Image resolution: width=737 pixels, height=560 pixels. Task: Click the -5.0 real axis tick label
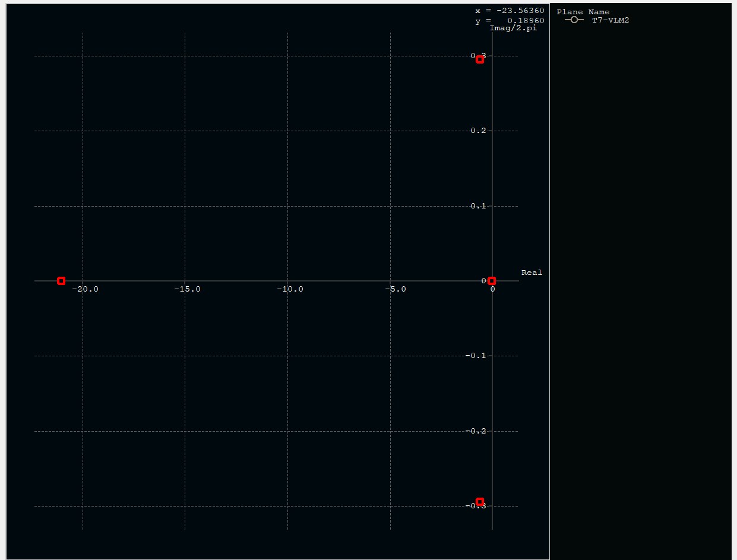pos(395,289)
